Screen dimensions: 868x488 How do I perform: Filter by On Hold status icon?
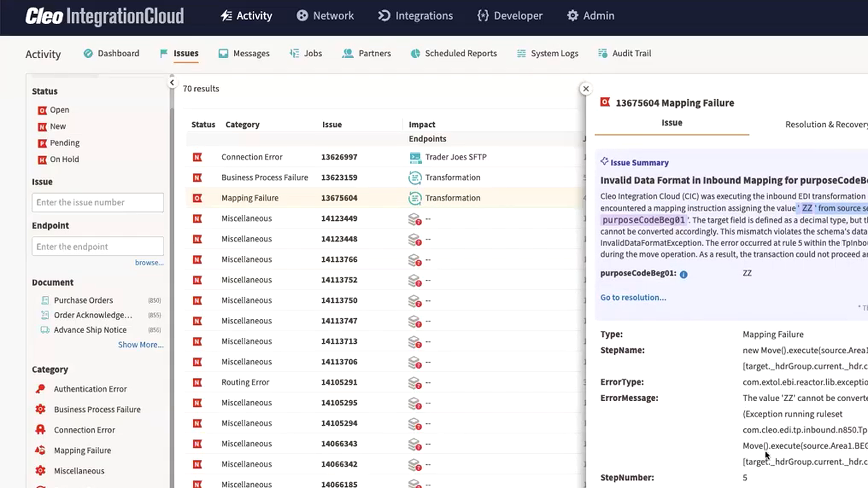[x=42, y=159]
